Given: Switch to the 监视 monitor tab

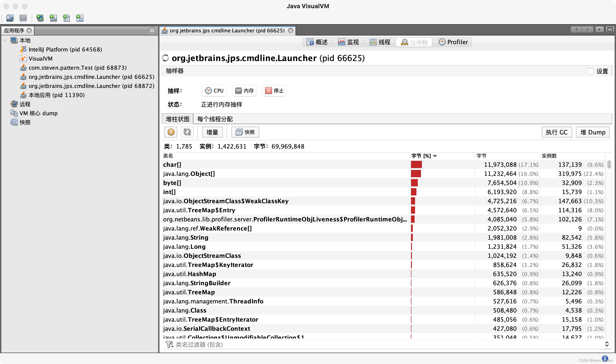Looking at the screenshot, I should tap(348, 42).
